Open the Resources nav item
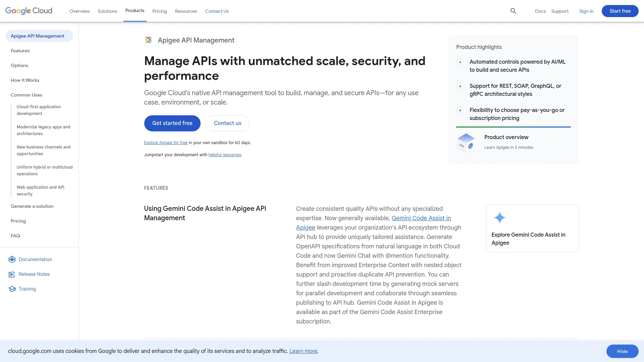Screen dimensions: 644x362 tap(186, 11)
